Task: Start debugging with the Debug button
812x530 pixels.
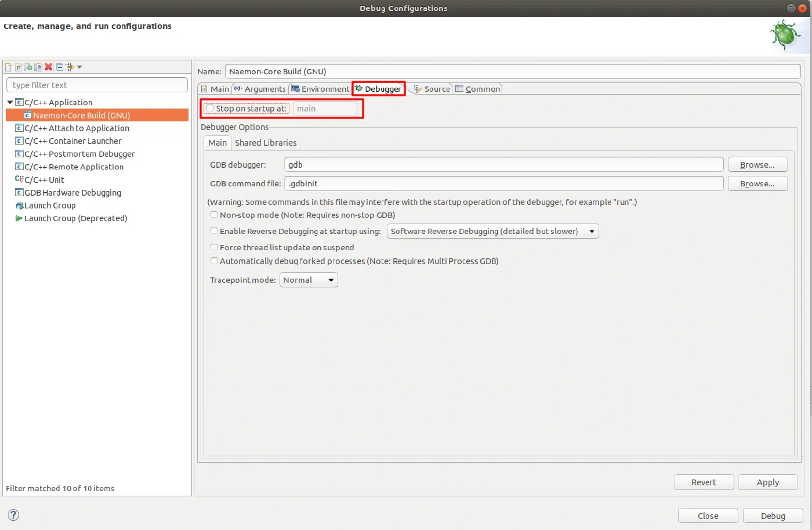Action: tap(773, 516)
